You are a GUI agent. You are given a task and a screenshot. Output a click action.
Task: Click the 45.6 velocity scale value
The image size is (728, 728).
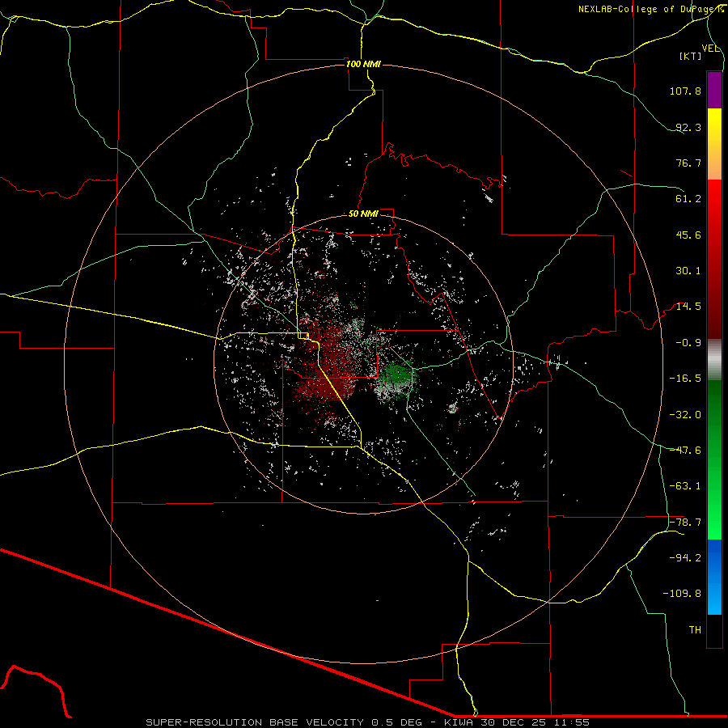pyautogui.click(x=688, y=235)
